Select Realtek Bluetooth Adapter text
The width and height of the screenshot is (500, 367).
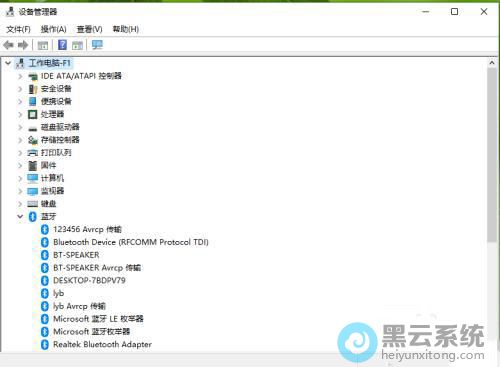(102, 344)
